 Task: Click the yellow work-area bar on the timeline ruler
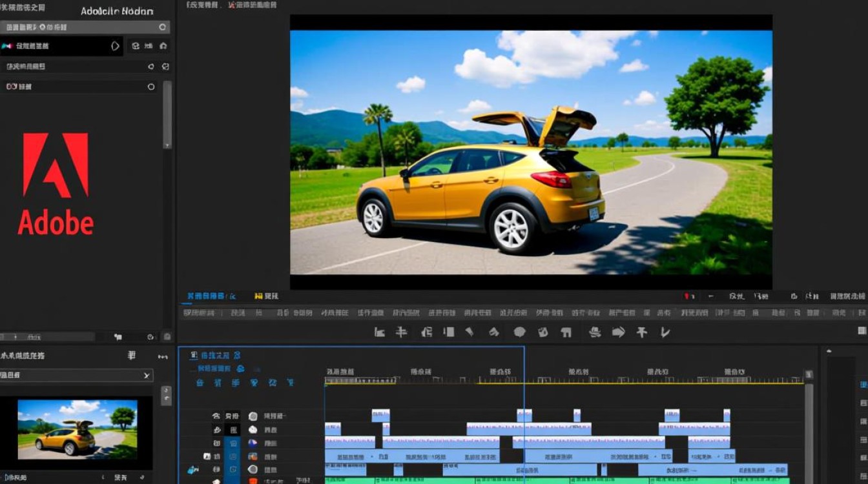click(564, 383)
